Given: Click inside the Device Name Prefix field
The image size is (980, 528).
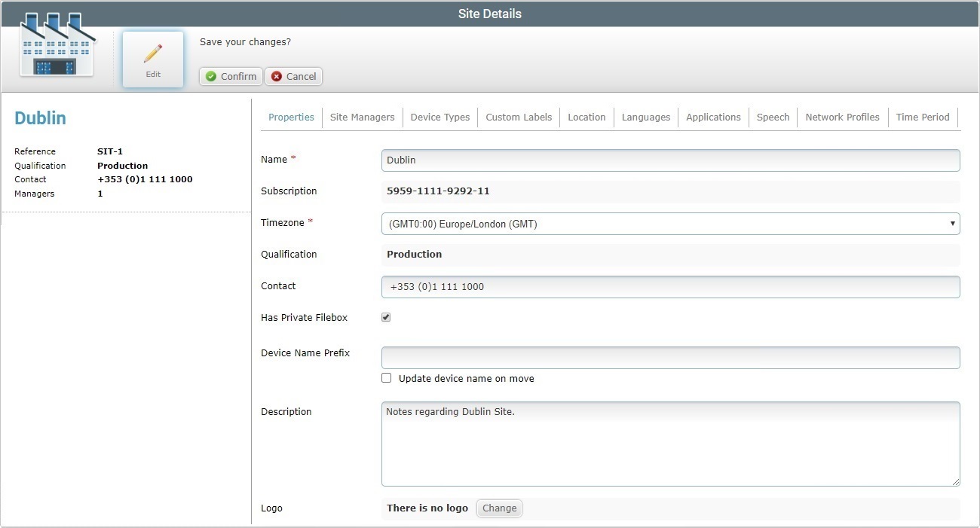Looking at the screenshot, I should (670, 357).
